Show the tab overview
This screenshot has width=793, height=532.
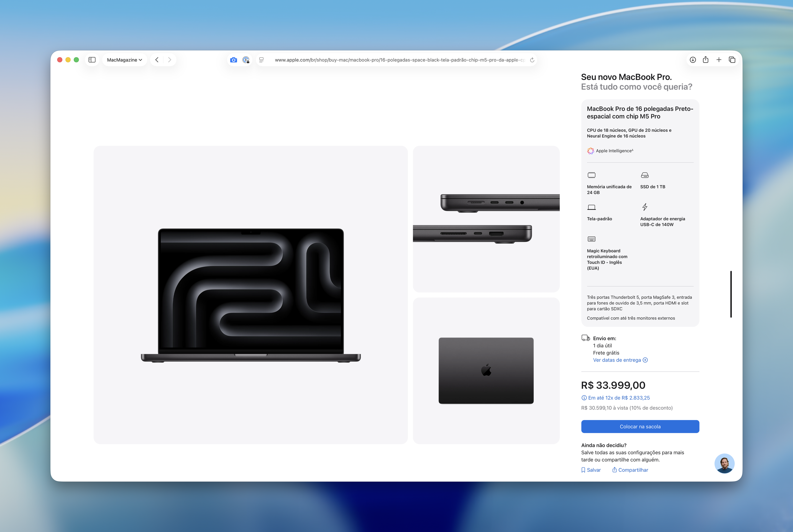coord(732,60)
